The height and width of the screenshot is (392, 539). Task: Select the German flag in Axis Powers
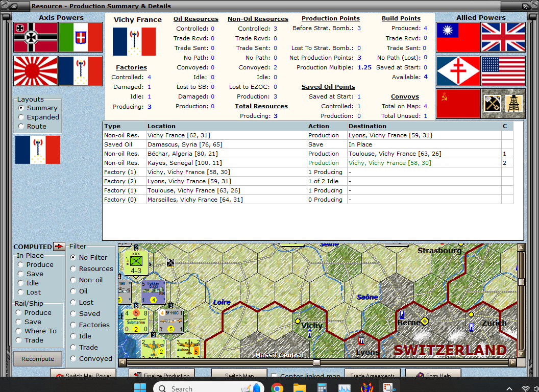point(36,37)
